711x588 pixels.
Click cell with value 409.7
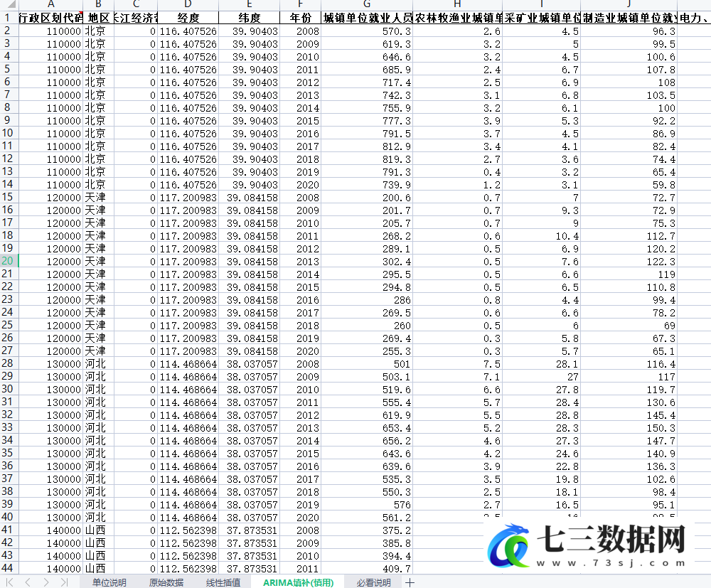[367, 569]
